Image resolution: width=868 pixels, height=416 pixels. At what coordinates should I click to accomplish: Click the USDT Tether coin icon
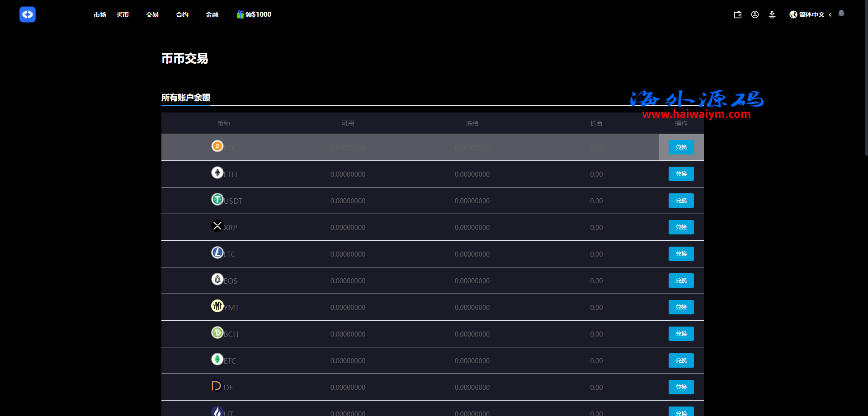pos(217,199)
